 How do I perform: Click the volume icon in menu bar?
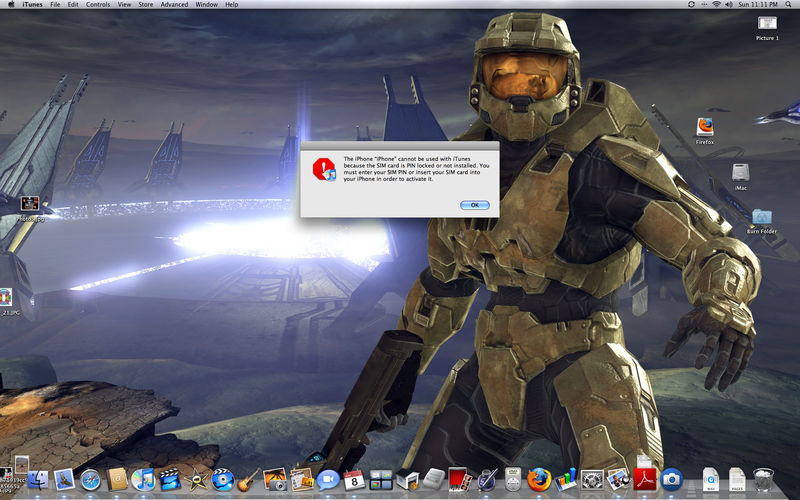[729, 4]
